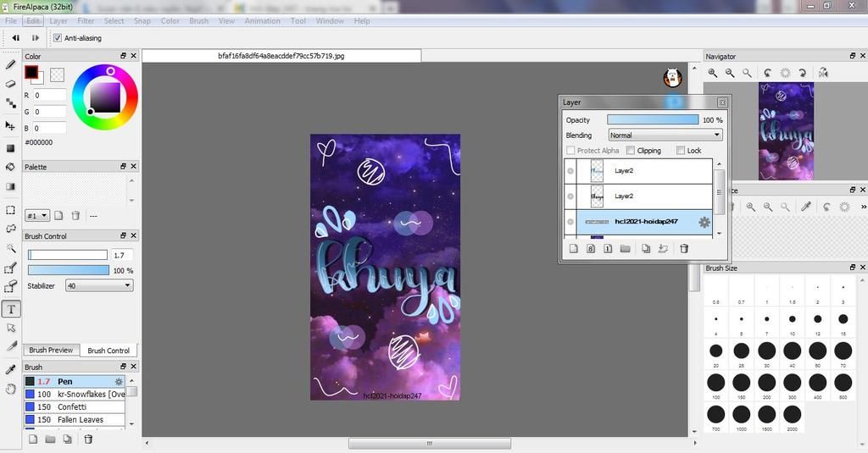Open the Window menu
Viewport: 868px width, 453px height.
pos(330,21)
